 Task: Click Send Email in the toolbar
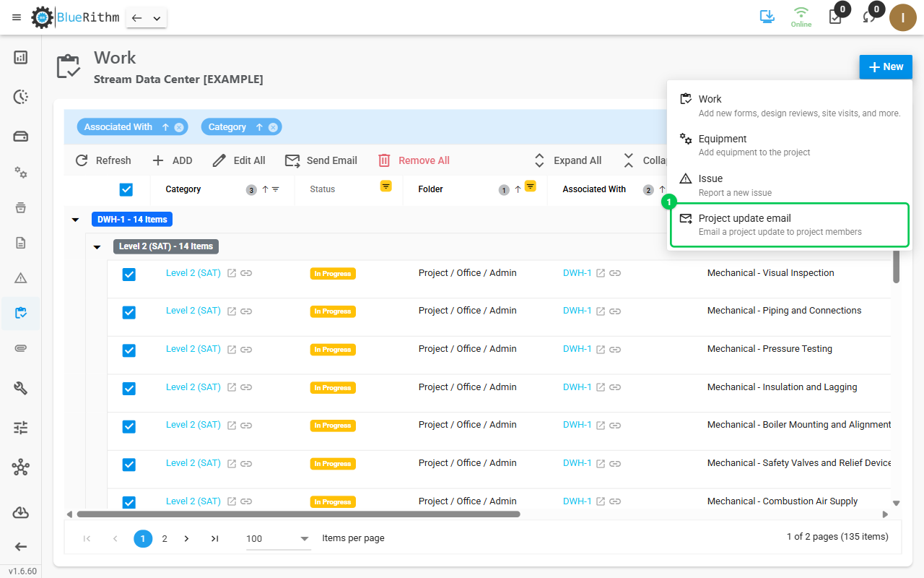coord(321,160)
